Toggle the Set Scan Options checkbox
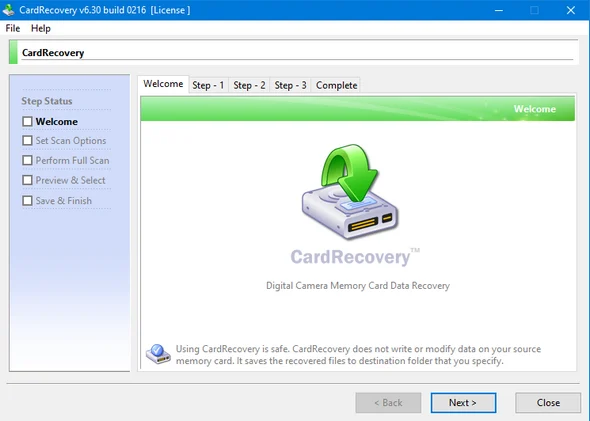 click(x=27, y=141)
